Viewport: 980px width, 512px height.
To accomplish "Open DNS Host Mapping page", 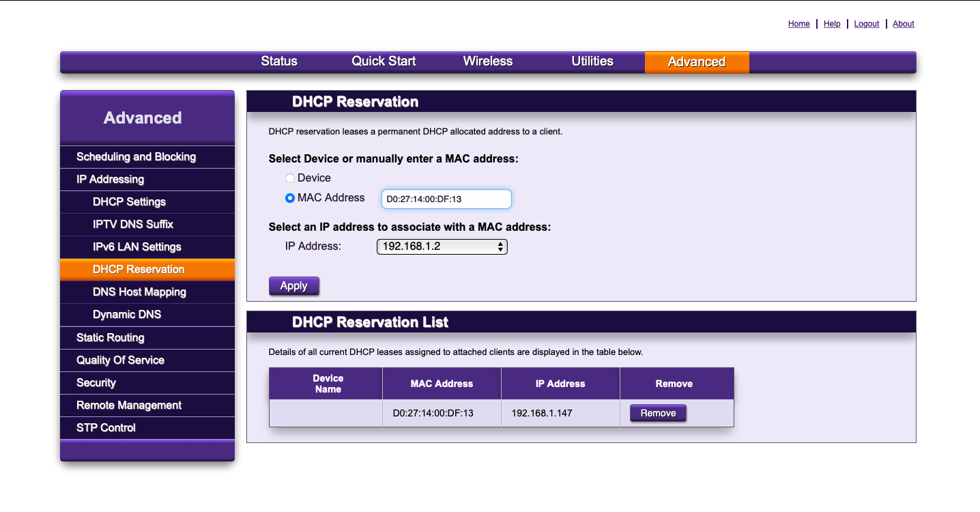I will [x=139, y=292].
